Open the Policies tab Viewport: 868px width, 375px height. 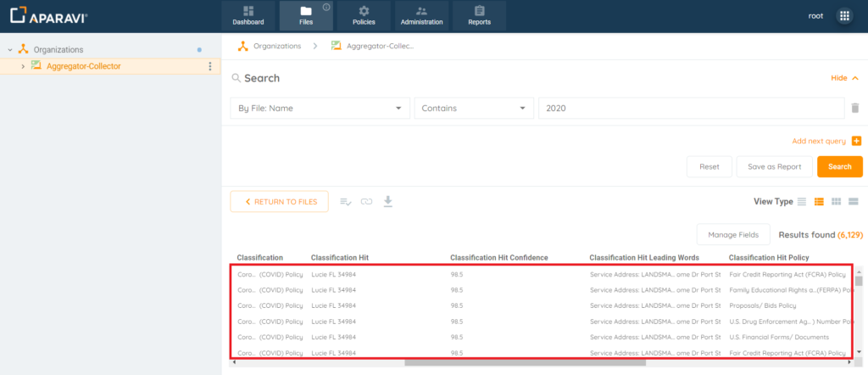(x=364, y=16)
